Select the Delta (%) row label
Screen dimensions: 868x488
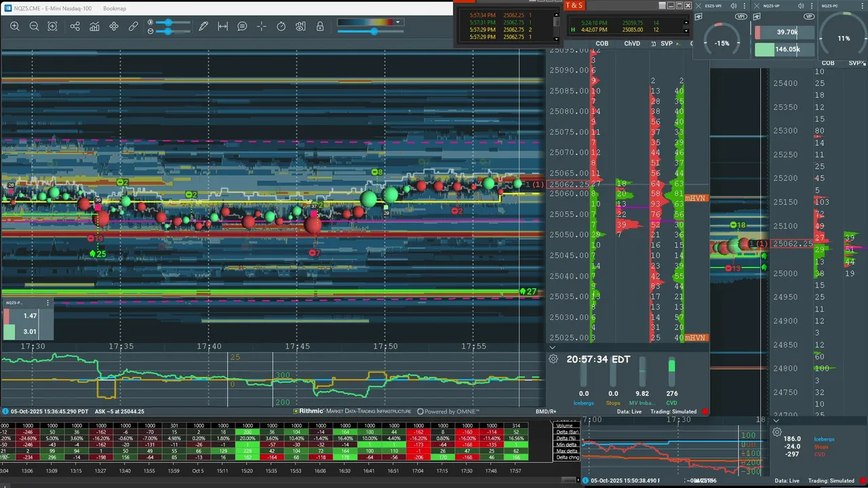point(566,439)
